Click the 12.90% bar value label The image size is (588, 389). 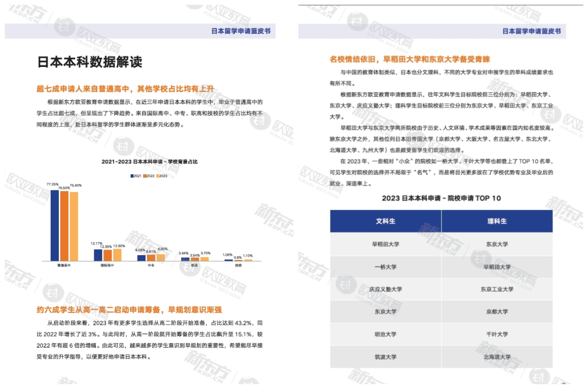[119, 246]
